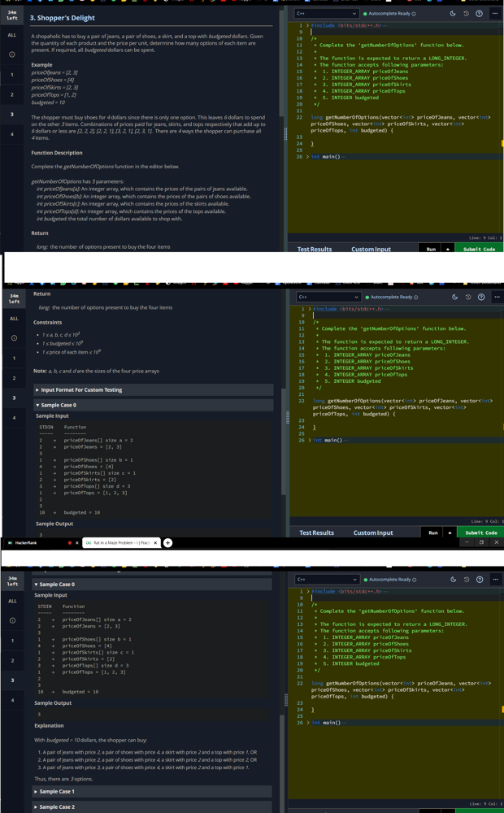Click Run button in top screenshot

431,250
